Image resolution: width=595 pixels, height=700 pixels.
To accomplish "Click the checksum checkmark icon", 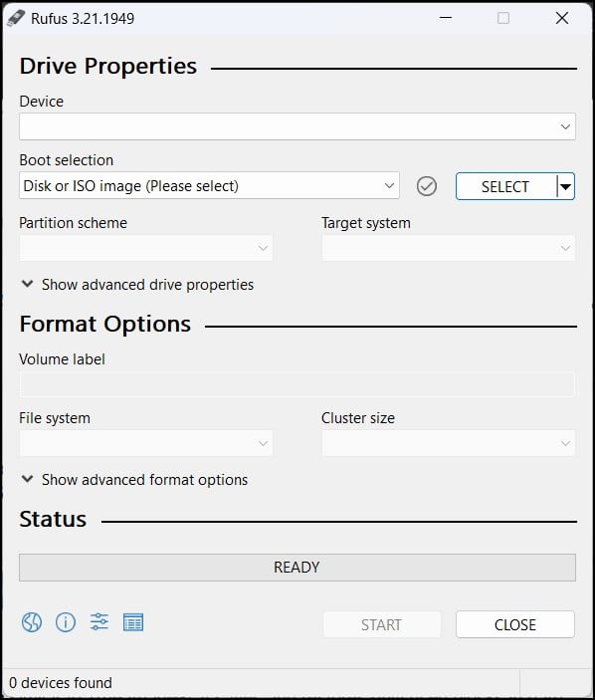I will 427,186.
